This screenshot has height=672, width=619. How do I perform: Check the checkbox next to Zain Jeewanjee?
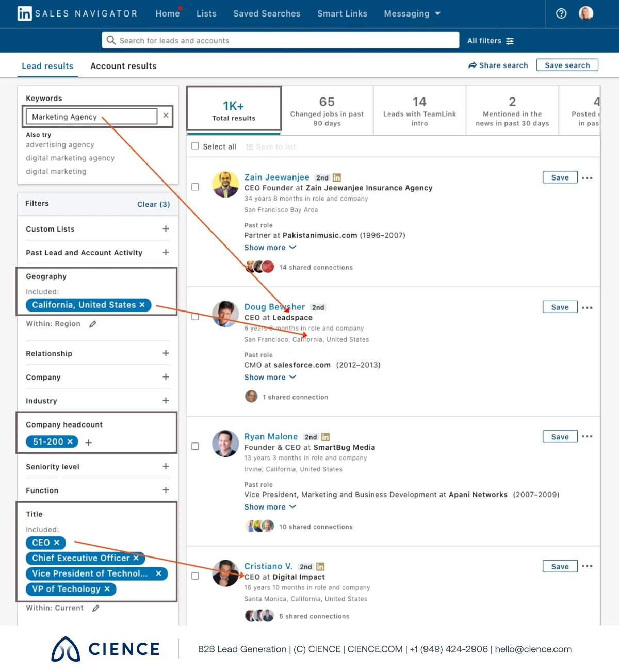pos(195,187)
